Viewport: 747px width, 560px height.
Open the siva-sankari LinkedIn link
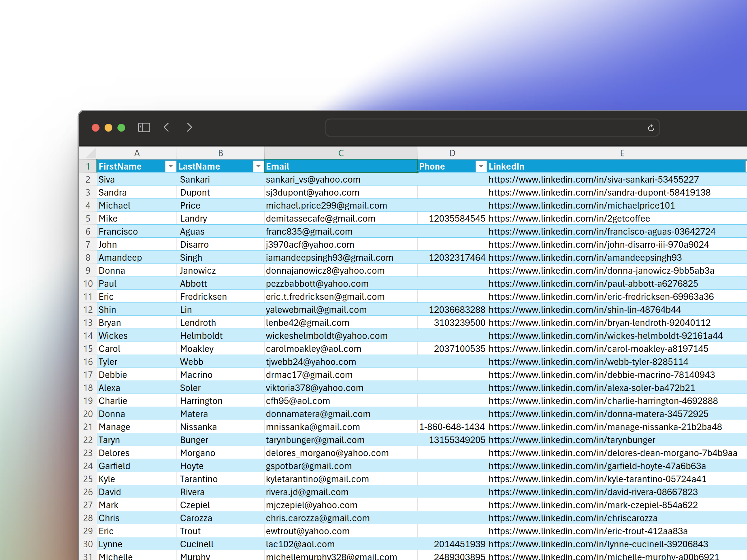pyautogui.click(x=593, y=180)
